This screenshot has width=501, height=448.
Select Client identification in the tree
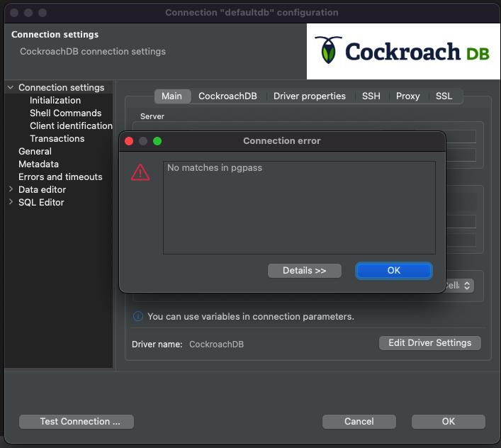pos(71,126)
